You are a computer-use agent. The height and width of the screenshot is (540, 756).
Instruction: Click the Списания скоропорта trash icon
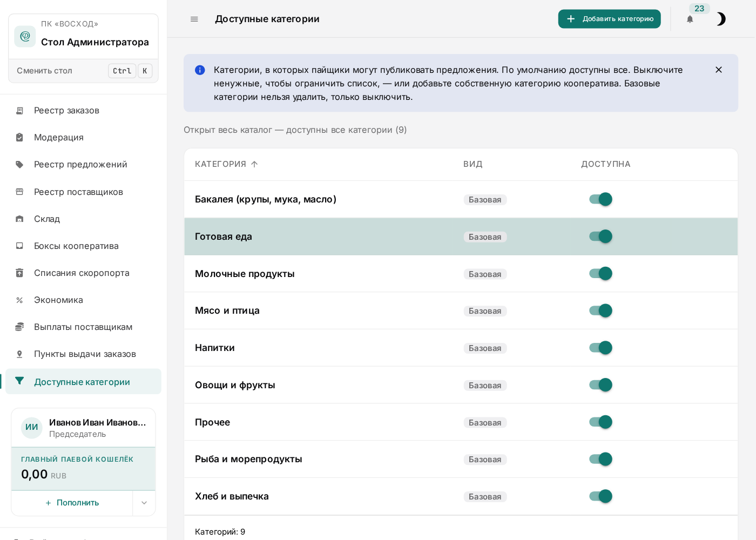click(x=19, y=273)
